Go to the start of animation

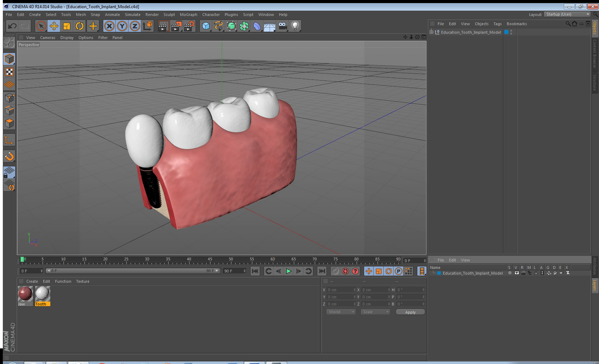click(255, 271)
